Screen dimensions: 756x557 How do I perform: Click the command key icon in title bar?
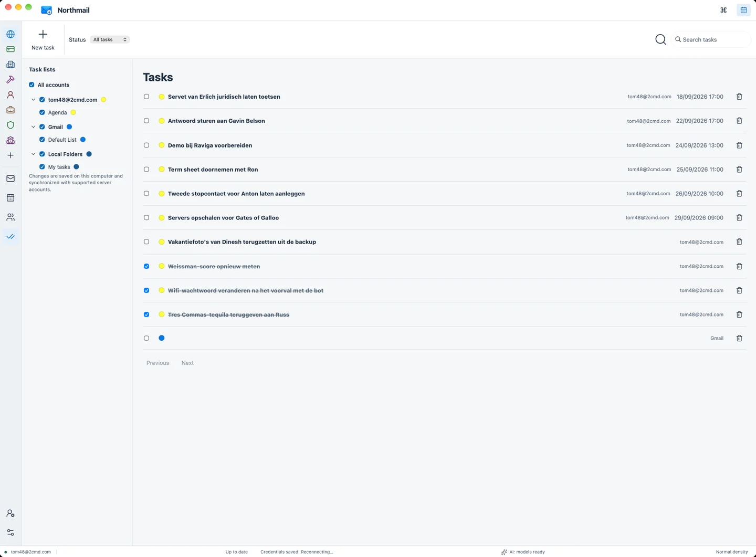click(723, 10)
